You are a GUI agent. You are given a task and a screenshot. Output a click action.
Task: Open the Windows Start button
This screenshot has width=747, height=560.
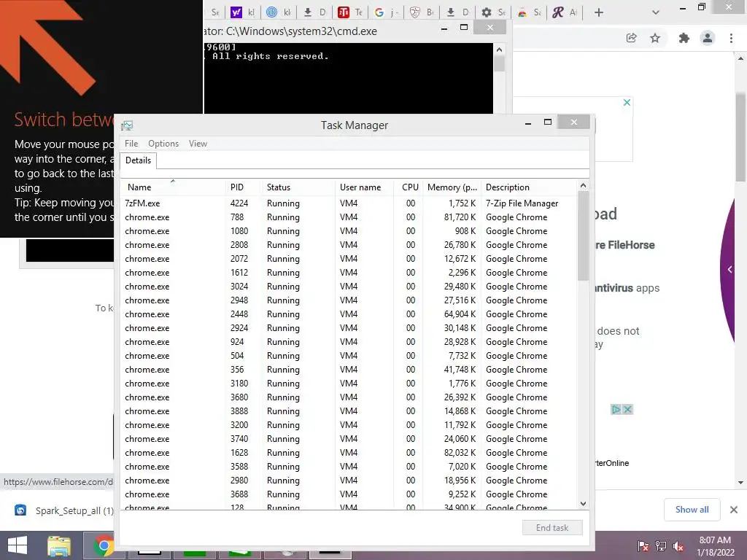(x=18, y=545)
